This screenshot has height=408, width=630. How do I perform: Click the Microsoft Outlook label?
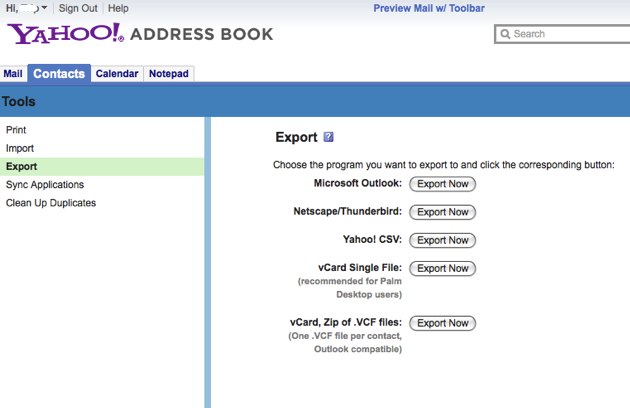click(358, 183)
